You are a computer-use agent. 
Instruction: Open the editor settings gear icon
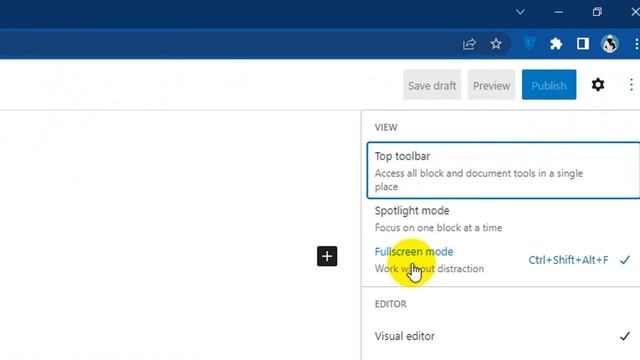[598, 85]
